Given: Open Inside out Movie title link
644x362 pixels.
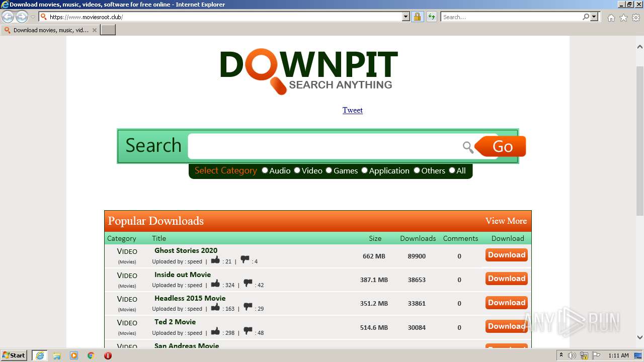Looking at the screenshot, I should 183,275.
